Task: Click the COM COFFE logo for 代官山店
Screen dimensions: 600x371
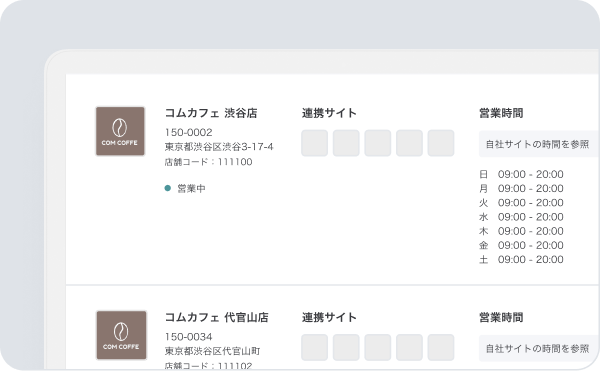Action: click(x=121, y=335)
